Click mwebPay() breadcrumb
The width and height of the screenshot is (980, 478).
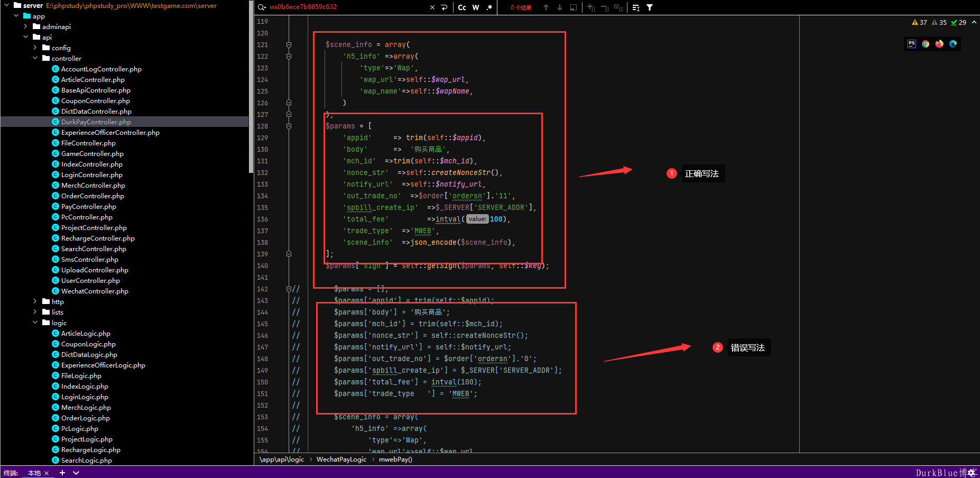[x=395, y=459]
